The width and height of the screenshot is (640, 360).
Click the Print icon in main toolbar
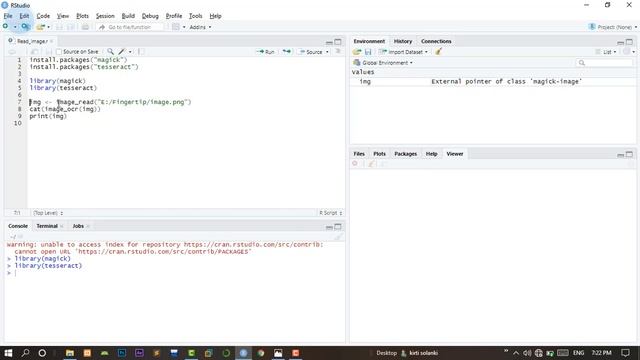[85, 27]
